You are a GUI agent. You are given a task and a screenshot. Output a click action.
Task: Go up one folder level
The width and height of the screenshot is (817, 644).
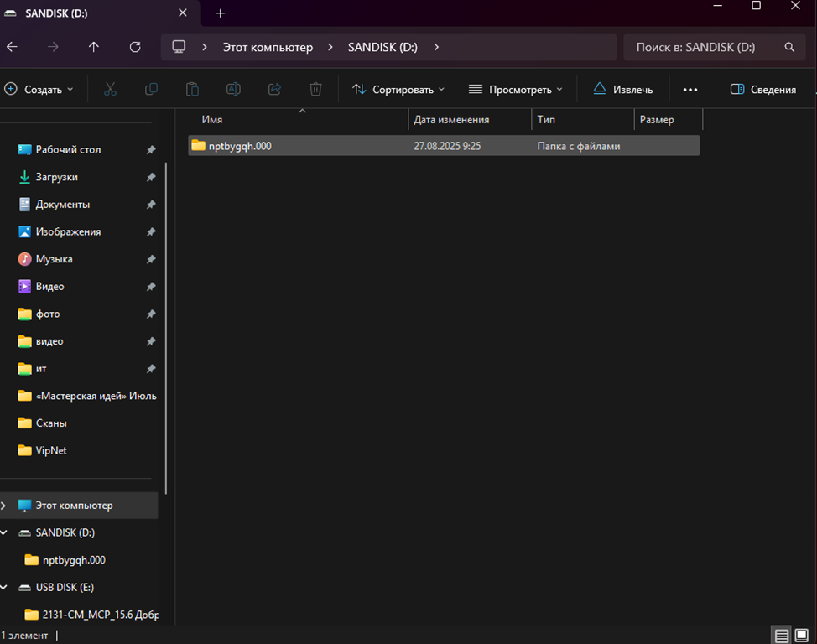point(94,47)
